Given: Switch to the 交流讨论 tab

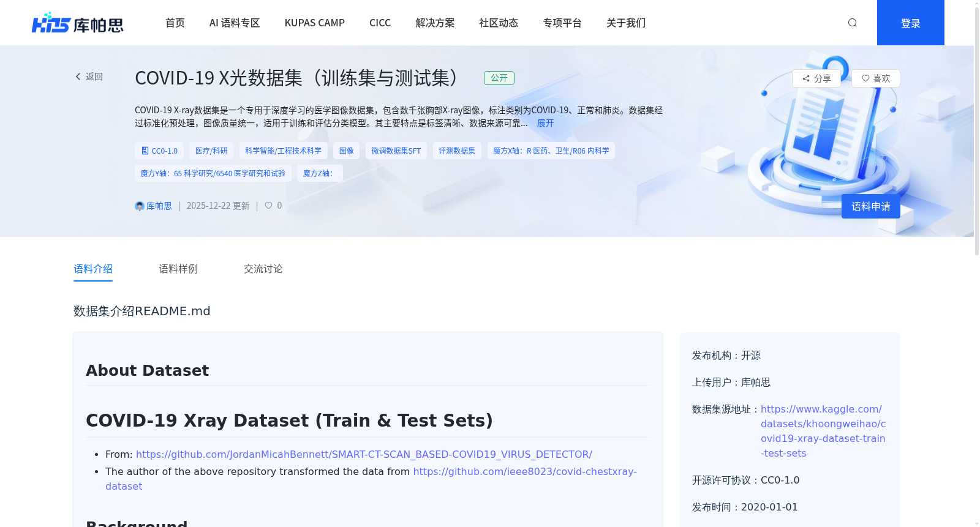Looking at the screenshot, I should tap(263, 269).
